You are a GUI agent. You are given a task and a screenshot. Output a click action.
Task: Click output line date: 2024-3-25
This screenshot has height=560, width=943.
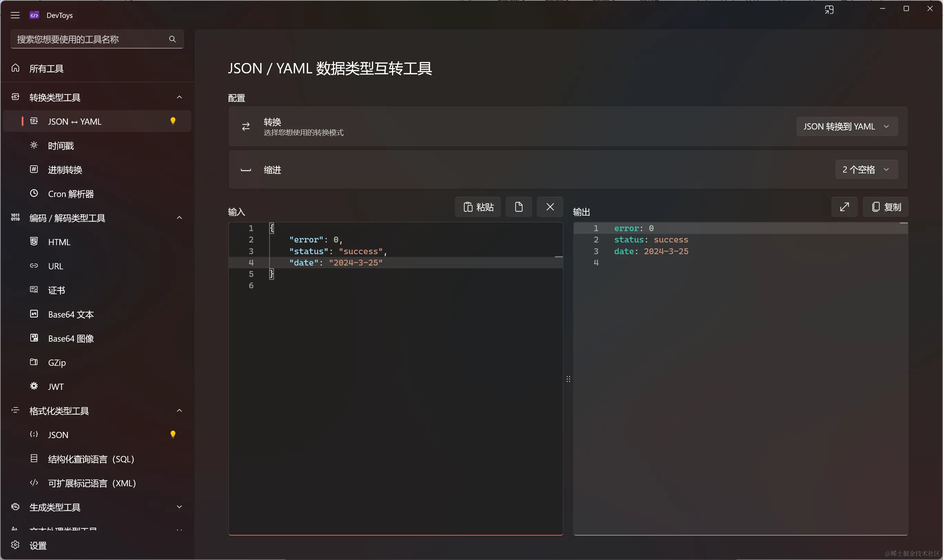pyautogui.click(x=651, y=251)
